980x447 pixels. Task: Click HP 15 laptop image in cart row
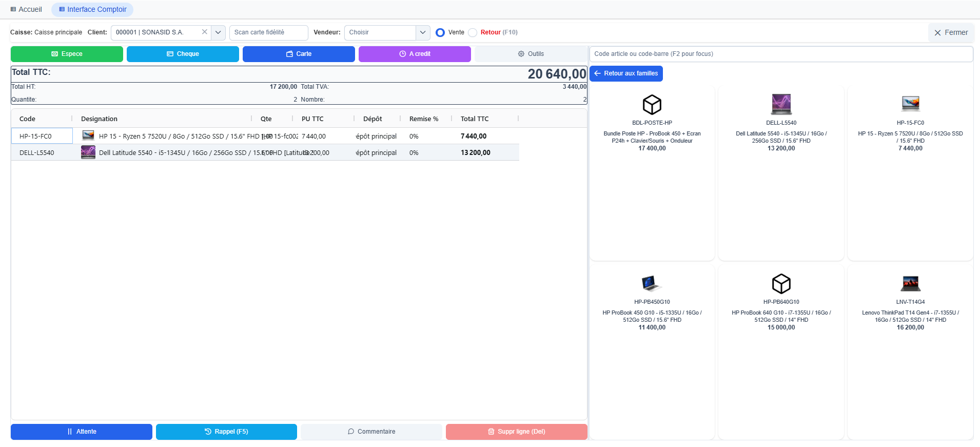pos(88,135)
